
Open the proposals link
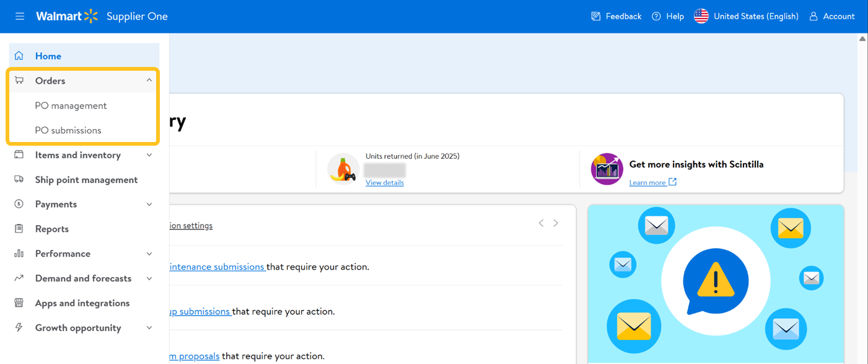[x=195, y=356]
